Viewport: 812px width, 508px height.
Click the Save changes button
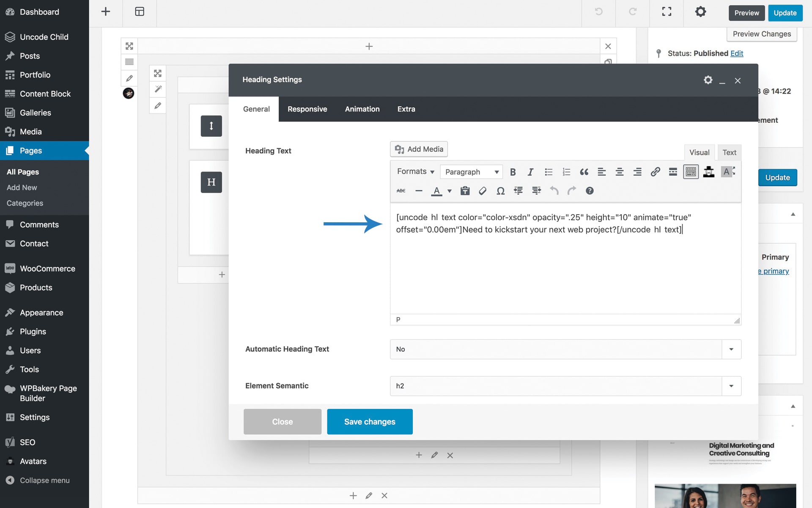tap(370, 422)
